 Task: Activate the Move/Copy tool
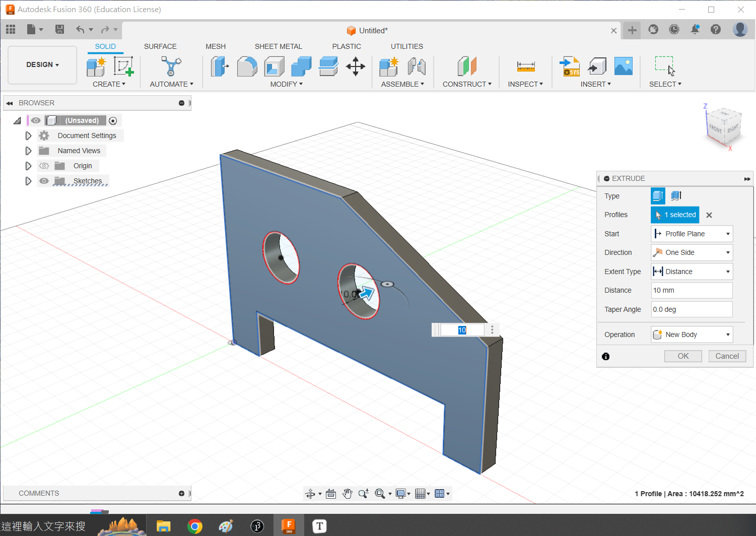(356, 66)
